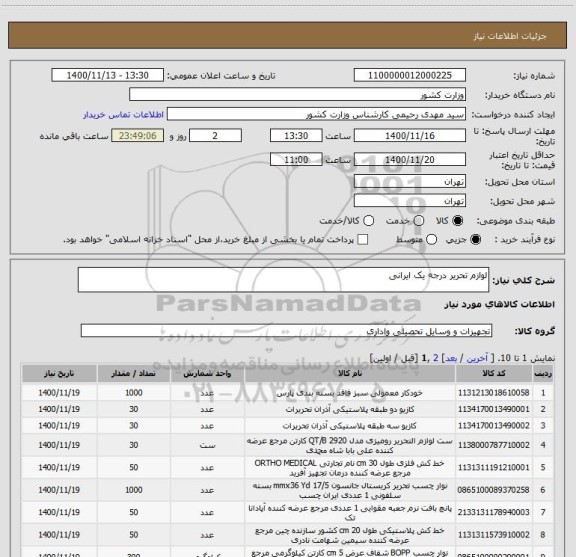Click the شرح کلی نیاز text area
This screenshot has height=557, width=576.
tap(283, 280)
